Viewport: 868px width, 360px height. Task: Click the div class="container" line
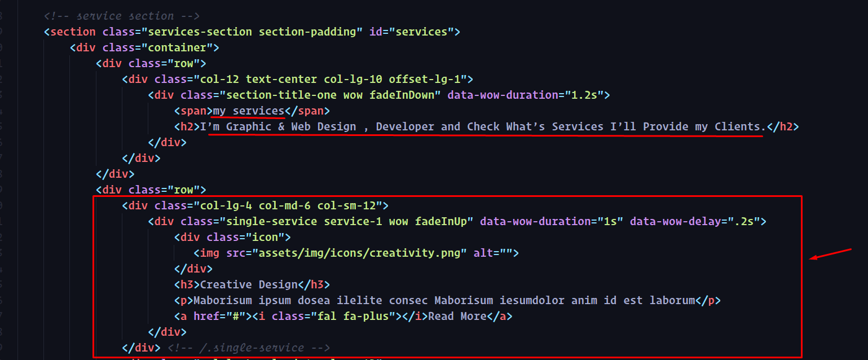[144, 47]
